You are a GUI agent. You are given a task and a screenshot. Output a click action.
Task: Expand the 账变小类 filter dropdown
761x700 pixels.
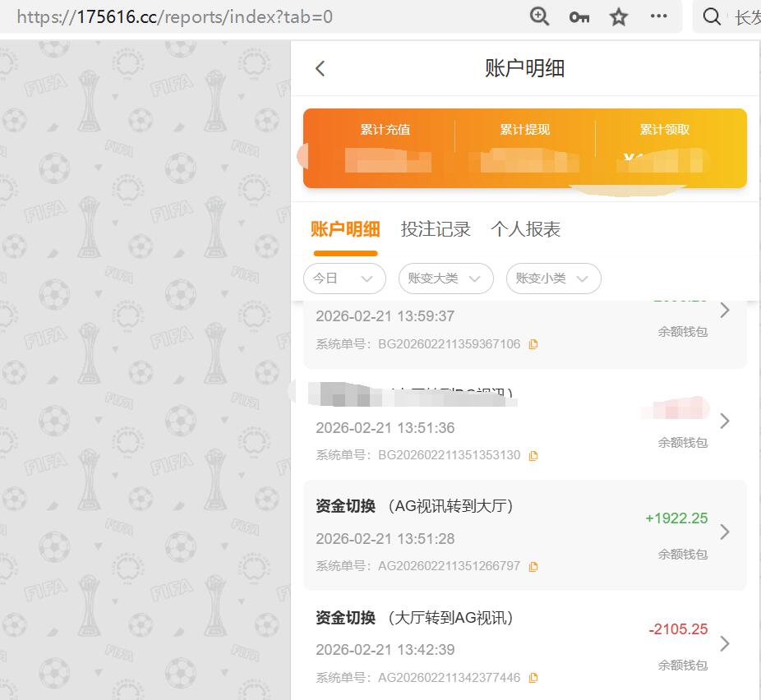[x=553, y=279]
